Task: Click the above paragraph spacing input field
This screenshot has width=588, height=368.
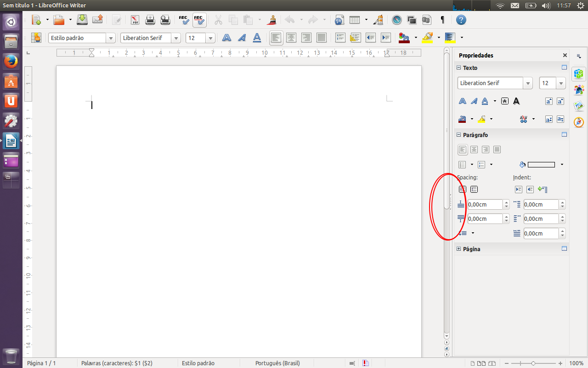Action: pyautogui.click(x=485, y=205)
